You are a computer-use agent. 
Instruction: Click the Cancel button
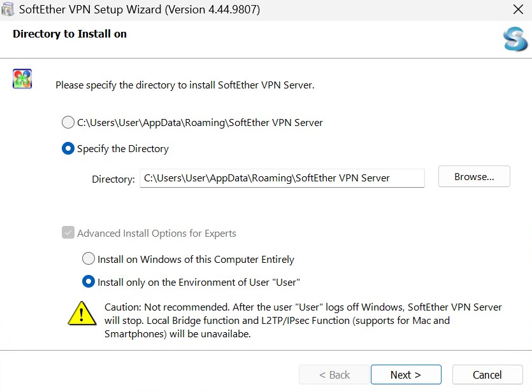click(x=487, y=375)
